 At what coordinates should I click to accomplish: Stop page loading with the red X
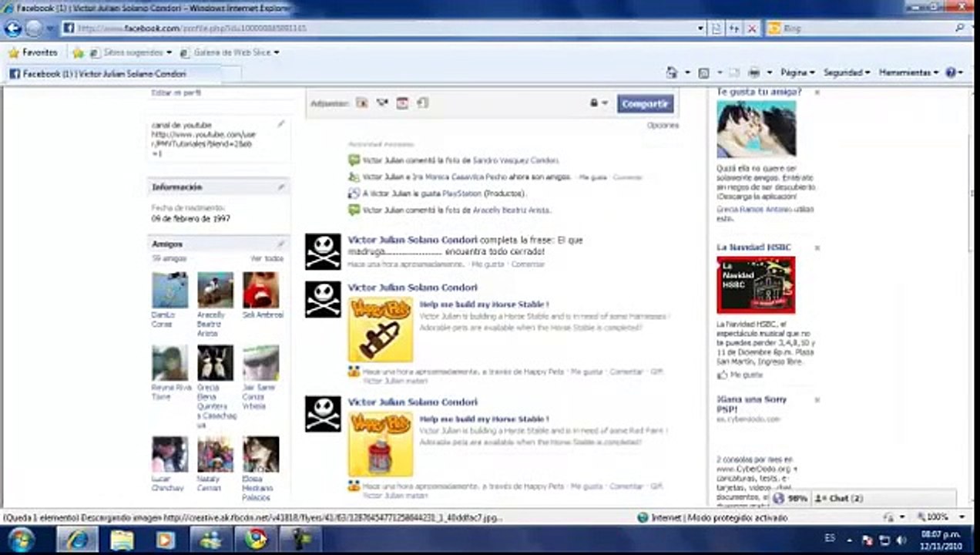click(x=752, y=29)
